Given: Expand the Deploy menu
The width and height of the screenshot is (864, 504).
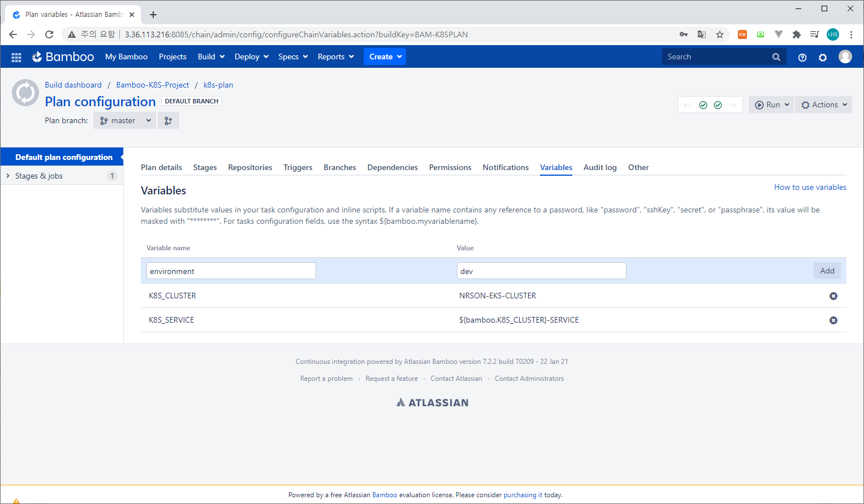Looking at the screenshot, I should [252, 57].
